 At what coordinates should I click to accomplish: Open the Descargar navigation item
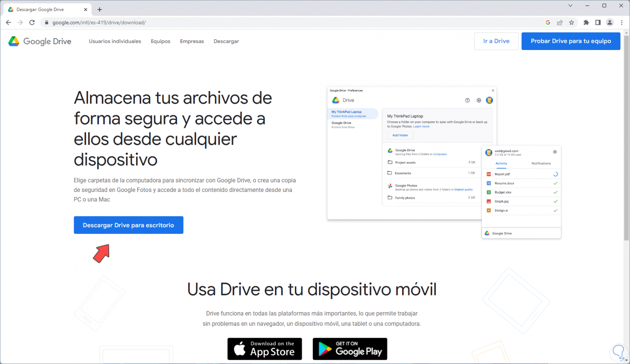tap(226, 41)
